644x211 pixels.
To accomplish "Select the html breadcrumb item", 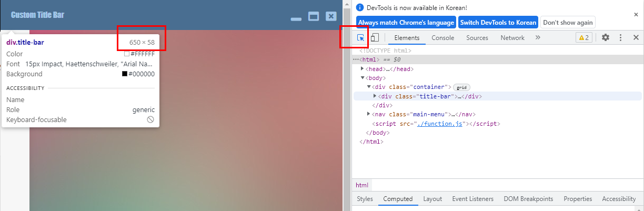I will tap(362, 185).
